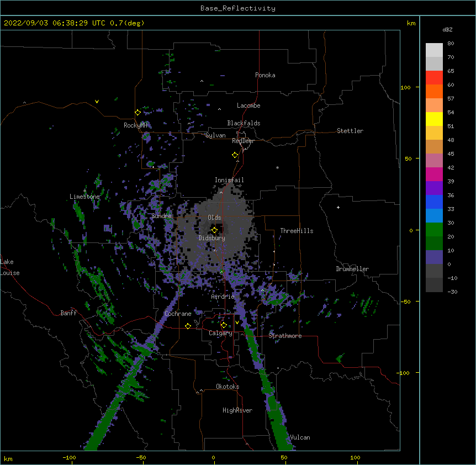
Task: Click the white plus marker west of Drumheller
Action: pos(338,207)
